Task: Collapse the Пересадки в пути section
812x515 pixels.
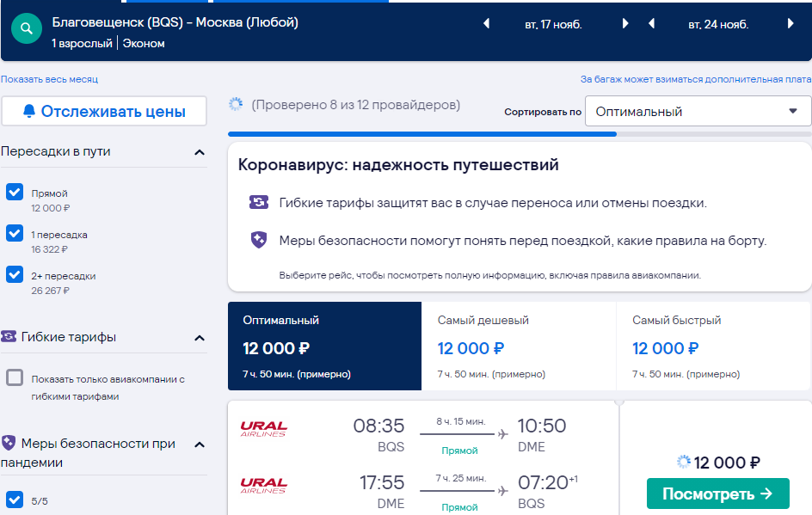Action: tap(200, 152)
